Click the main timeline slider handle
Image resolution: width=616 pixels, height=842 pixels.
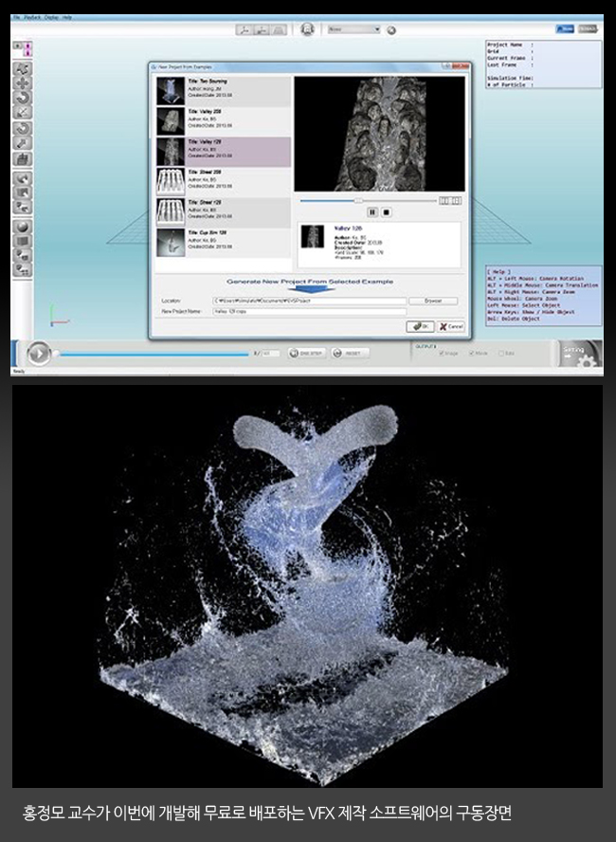(x=56, y=354)
